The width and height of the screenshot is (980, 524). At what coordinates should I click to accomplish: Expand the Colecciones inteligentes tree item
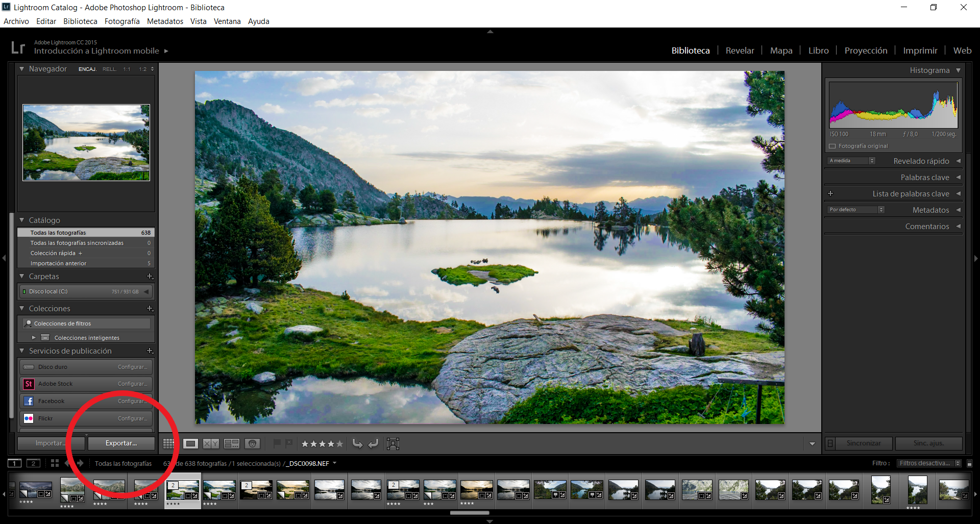pyautogui.click(x=34, y=338)
